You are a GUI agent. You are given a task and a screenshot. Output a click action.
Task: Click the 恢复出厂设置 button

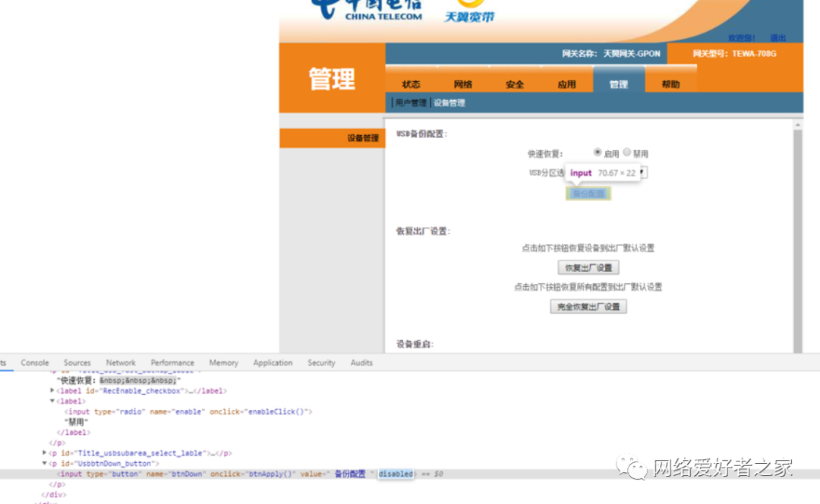tap(588, 267)
